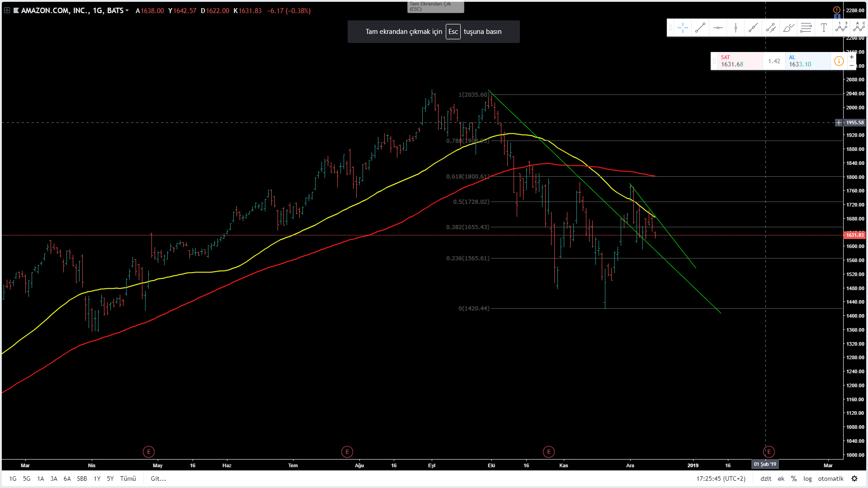Select the parallel channel tool
The width and height of the screenshot is (868, 488).
click(x=771, y=28)
